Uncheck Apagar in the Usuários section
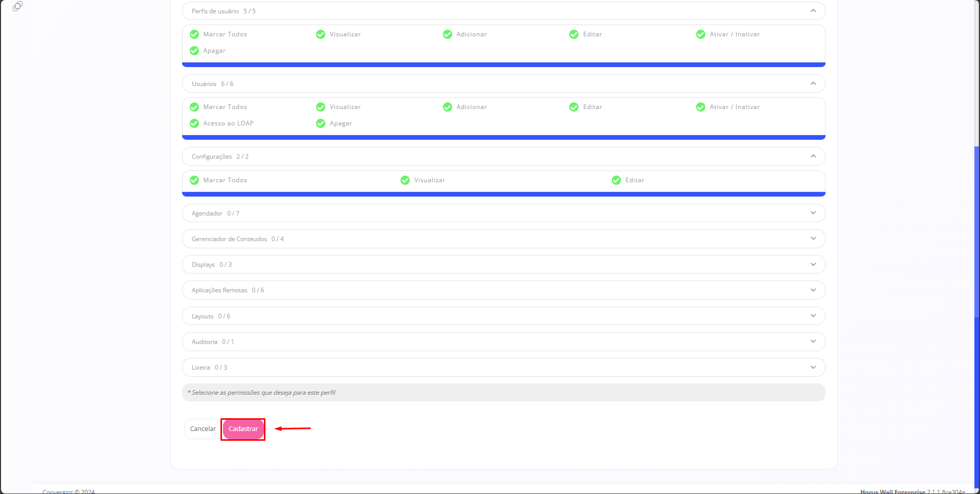Screen dimensions: 980x494 click(321, 123)
